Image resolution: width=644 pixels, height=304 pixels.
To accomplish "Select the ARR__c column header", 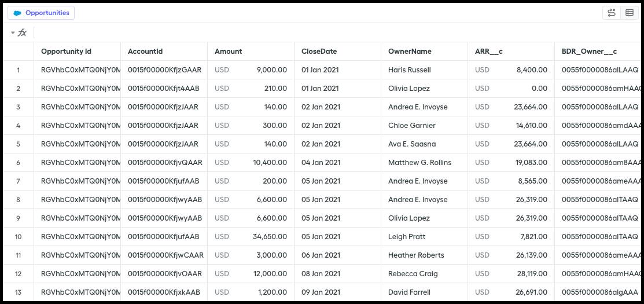I will click(x=511, y=52).
